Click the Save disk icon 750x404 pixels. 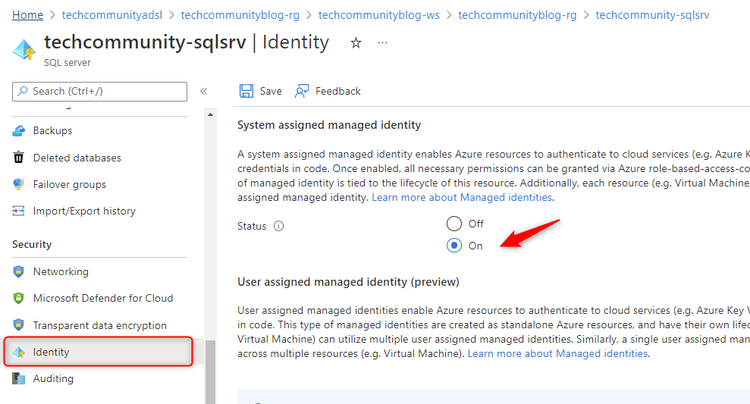246,91
